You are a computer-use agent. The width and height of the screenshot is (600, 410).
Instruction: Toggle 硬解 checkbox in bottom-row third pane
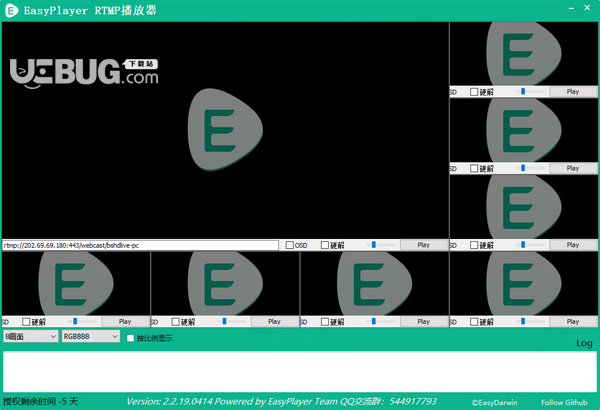click(x=324, y=322)
